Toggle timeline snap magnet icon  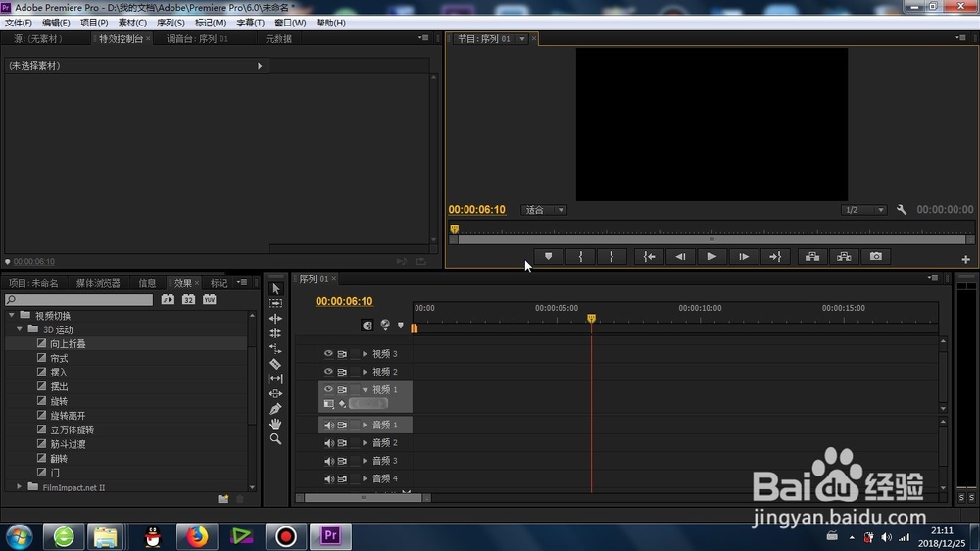[x=367, y=326]
